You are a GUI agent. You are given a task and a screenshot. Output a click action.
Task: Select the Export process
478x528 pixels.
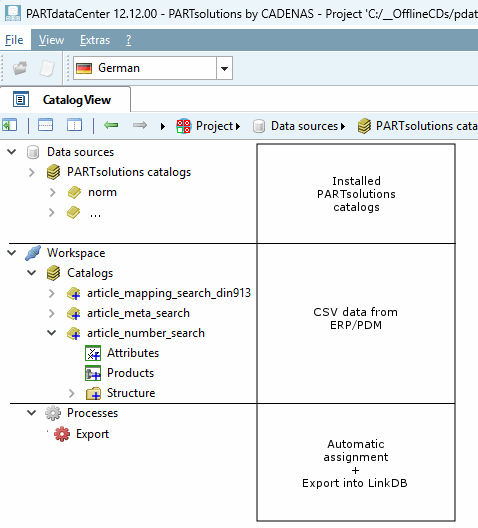(92, 434)
